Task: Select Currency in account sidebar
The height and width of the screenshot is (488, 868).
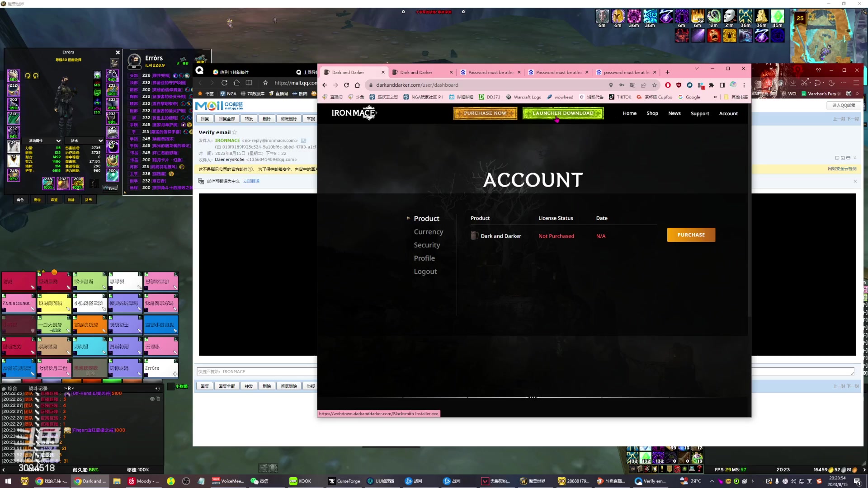Action: [x=428, y=232]
